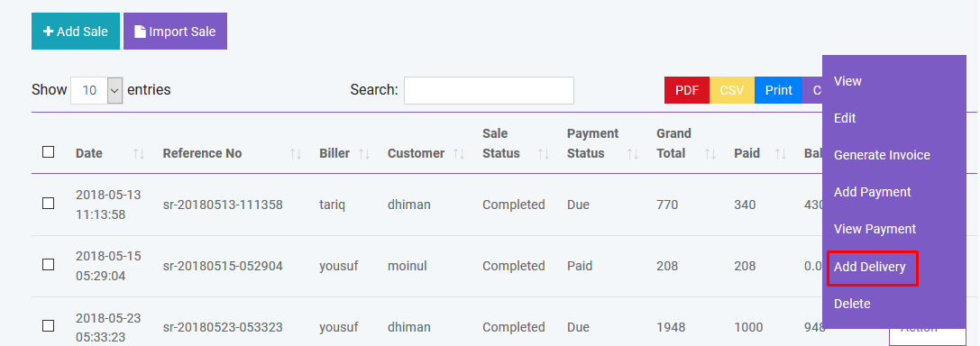Select Generate Invoice in the action menu
This screenshot has width=980, height=346.
click(882, 155)
